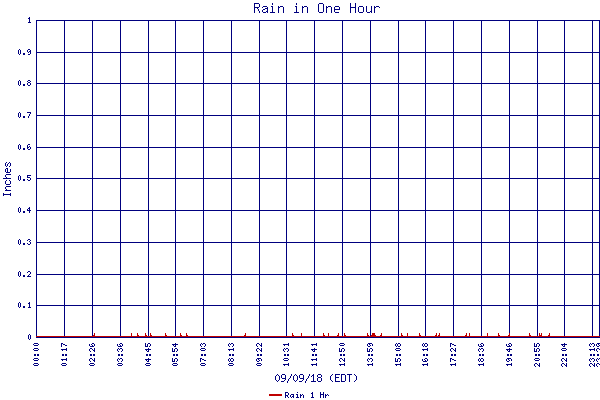Image resolution: width=600 pixels, height=400 pixels.
Task: Click the chart title 'Rain in One Hour'
Action: [x=316, y=8]
